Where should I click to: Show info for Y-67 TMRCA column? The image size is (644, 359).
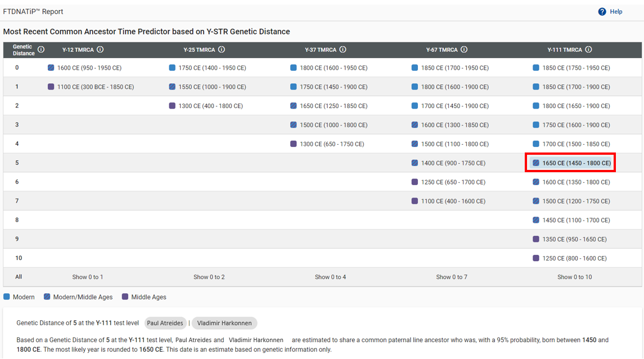coord(464,50)
